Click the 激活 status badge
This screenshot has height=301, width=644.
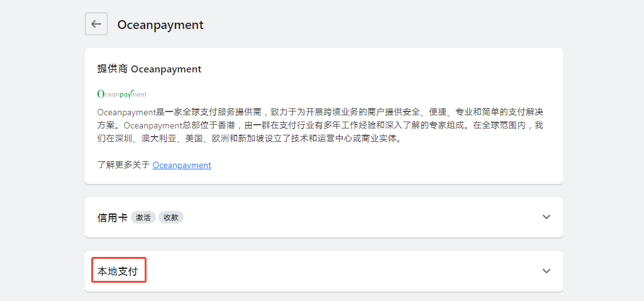coord(143,217)
